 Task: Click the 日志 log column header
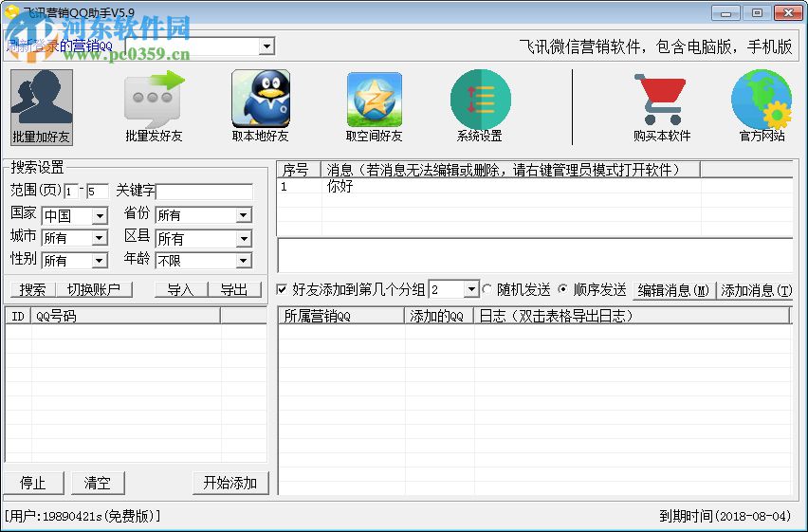[632, 316]
